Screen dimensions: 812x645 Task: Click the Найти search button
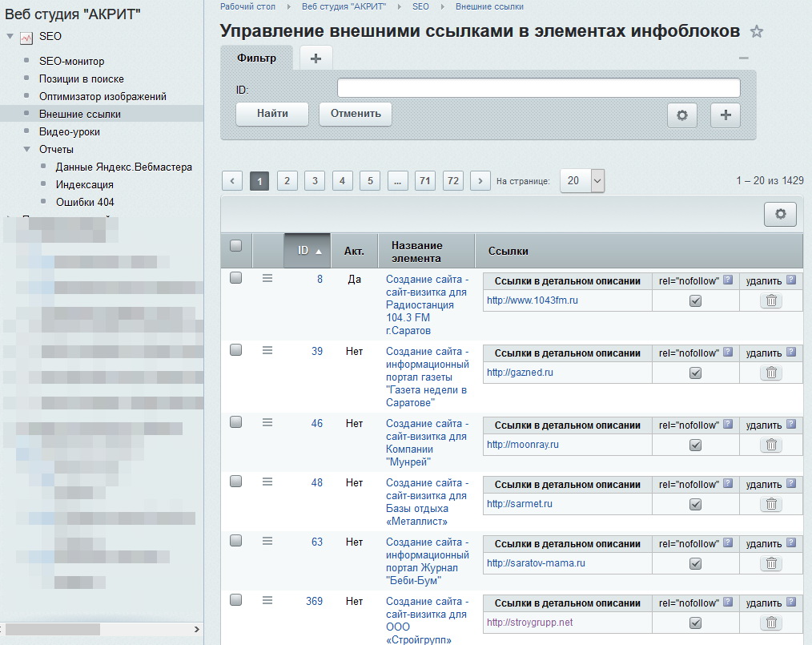click(x=270, y=114)
